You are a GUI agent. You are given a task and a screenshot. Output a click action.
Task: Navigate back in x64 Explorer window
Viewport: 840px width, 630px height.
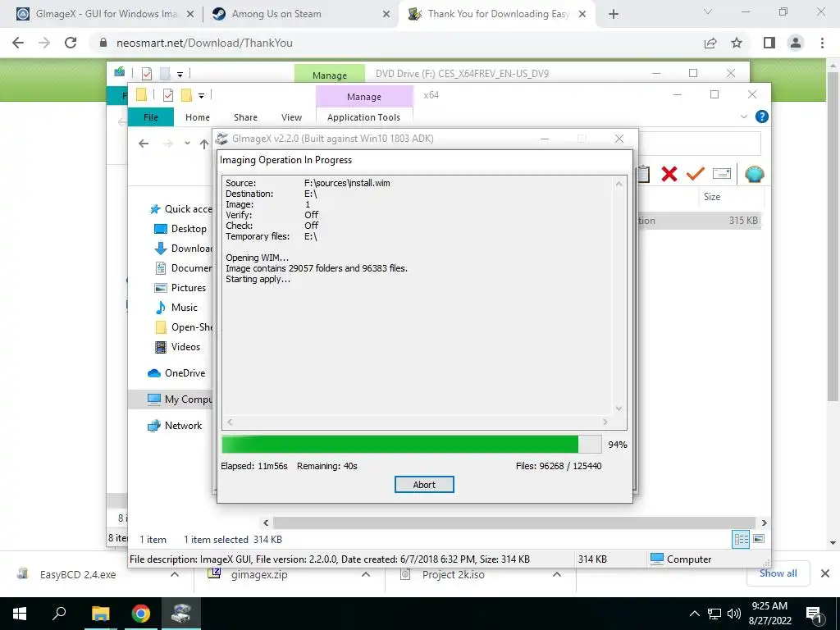(x=143, y=143)
